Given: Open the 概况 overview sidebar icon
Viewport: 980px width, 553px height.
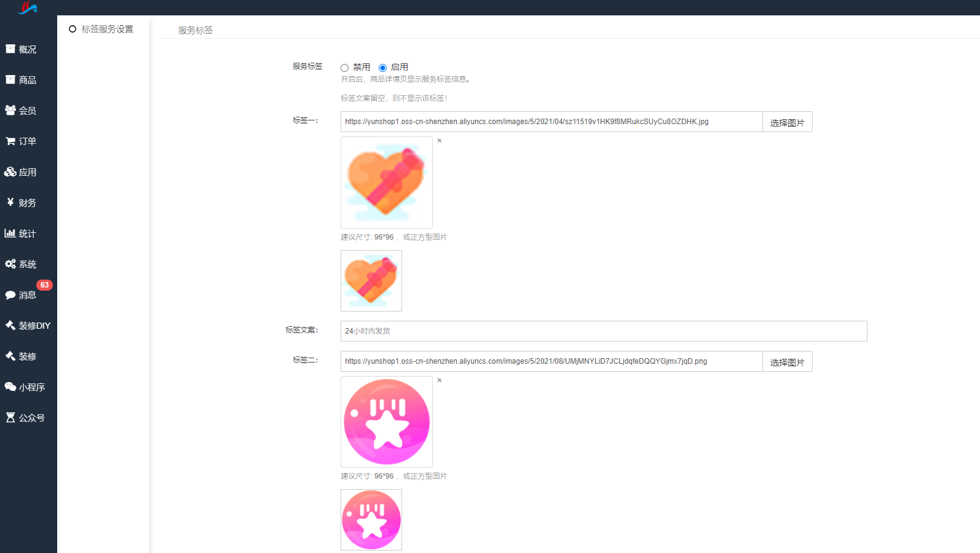Looking at the screenshot, I should (10, 49).
